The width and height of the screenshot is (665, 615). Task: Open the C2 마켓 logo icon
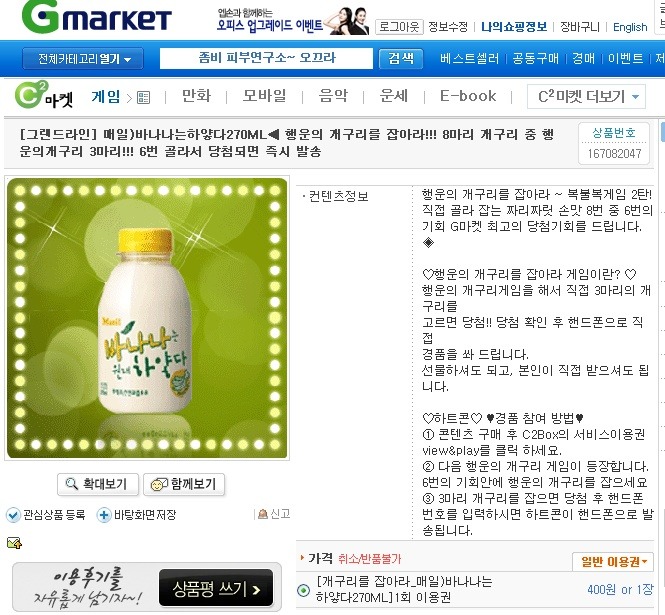pyautogui.click(x=44, y=95)
